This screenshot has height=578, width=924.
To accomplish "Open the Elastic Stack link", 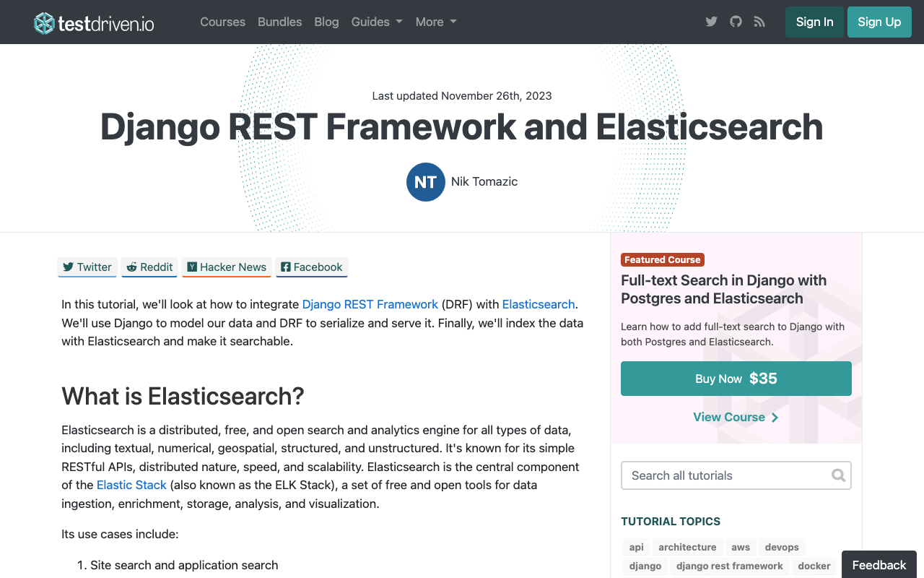I will [x=131, y=485].
